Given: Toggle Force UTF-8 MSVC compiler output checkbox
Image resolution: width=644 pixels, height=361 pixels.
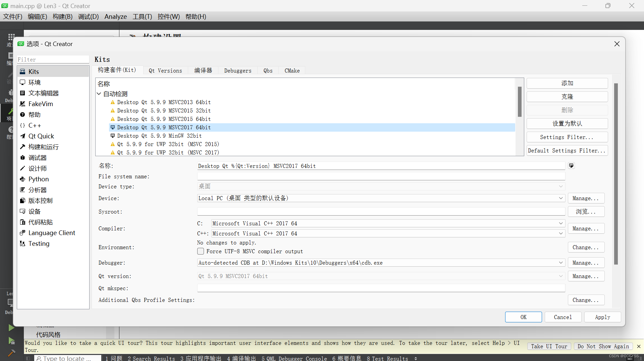Looking at the screenshot, I should [201, 251].
